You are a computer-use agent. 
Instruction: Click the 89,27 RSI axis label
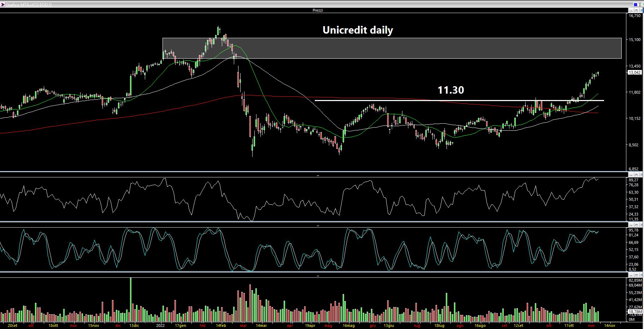point(634,180)
